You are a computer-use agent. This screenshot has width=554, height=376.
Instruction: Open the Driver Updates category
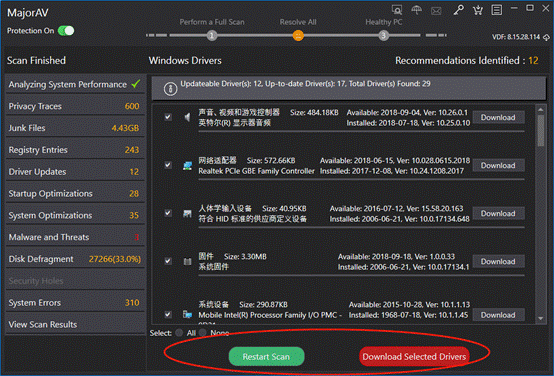point(75,172)
